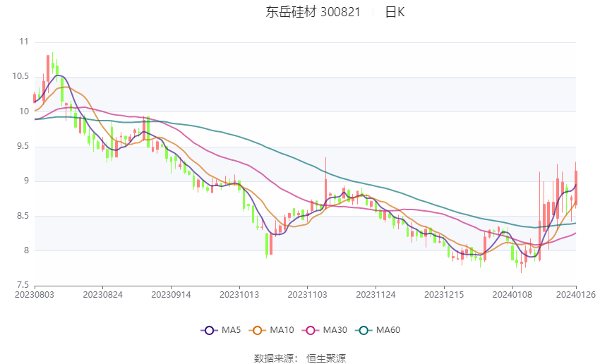Click x-axis date label 20231103
600x364 pixels.
point(307,295)
